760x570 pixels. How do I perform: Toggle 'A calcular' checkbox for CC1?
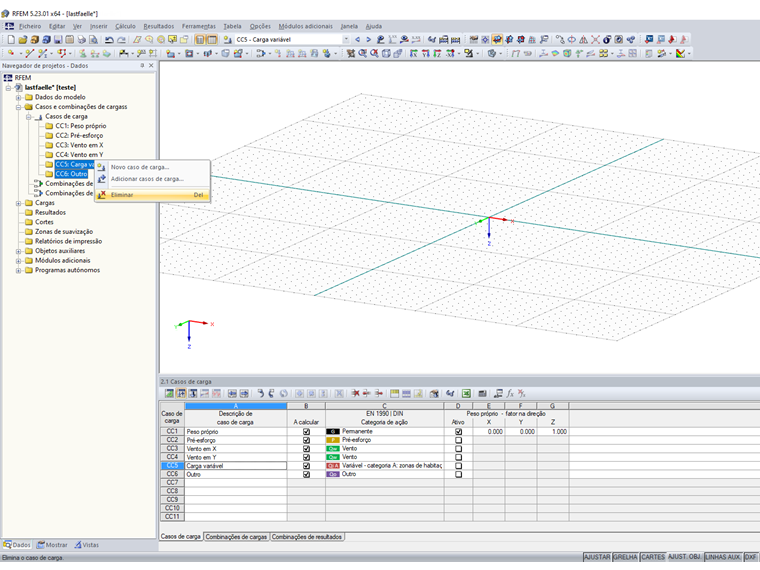[306, 431]
